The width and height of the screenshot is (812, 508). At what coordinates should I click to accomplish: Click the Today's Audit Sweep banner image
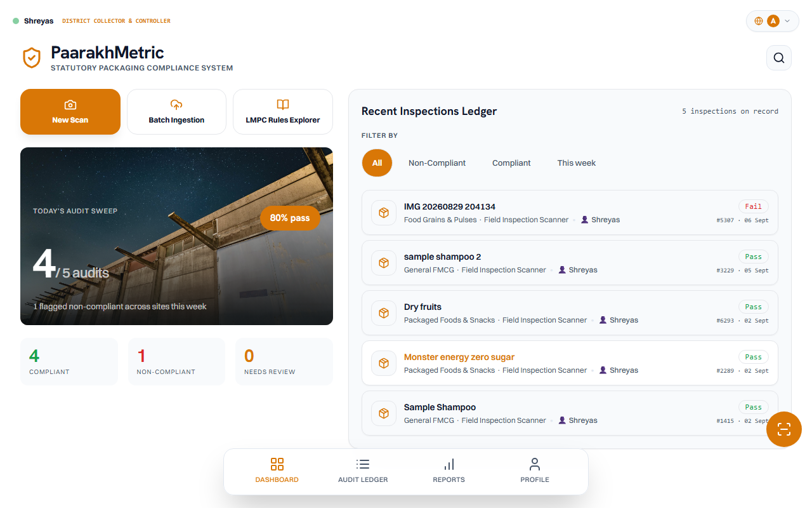176,236
